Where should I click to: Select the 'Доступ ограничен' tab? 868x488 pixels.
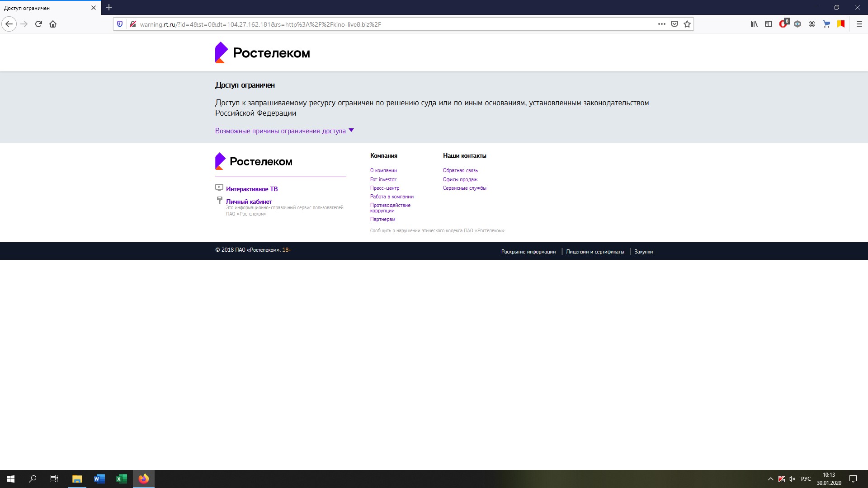[45, 8]
